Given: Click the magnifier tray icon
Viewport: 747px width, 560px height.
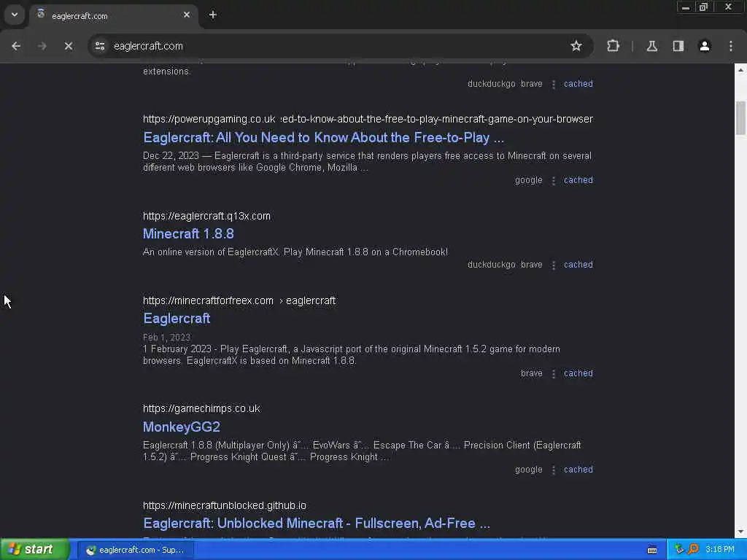Looking at the screenshot, I should click(694, 550).
